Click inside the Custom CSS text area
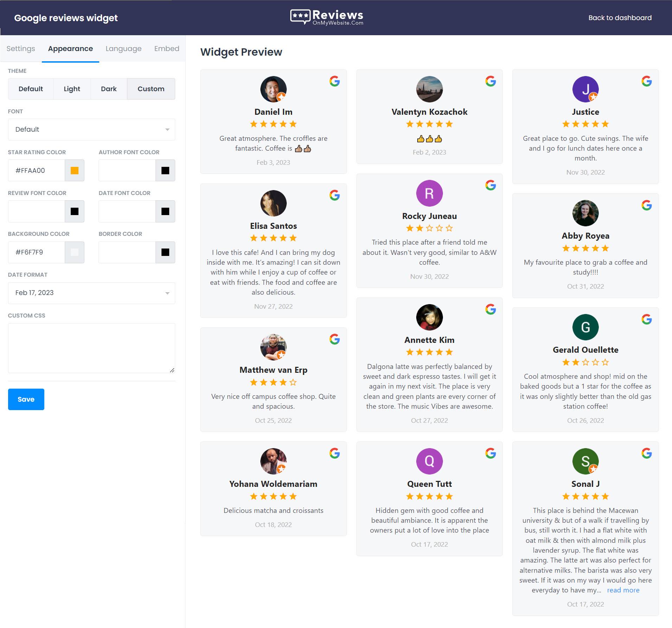 (91, 348)
